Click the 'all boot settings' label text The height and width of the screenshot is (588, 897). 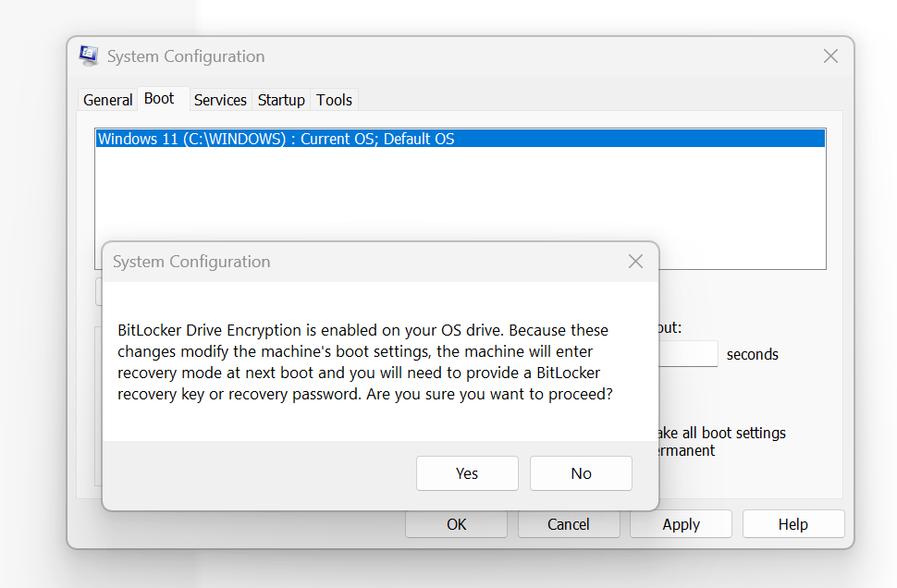point(734,433)
